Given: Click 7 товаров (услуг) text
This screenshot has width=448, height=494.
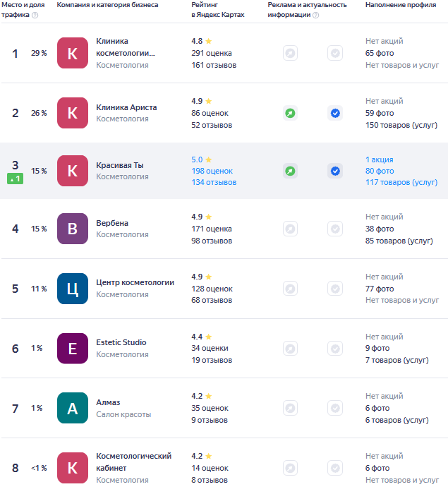Looking at the screenshot, I should pos(397,360).
